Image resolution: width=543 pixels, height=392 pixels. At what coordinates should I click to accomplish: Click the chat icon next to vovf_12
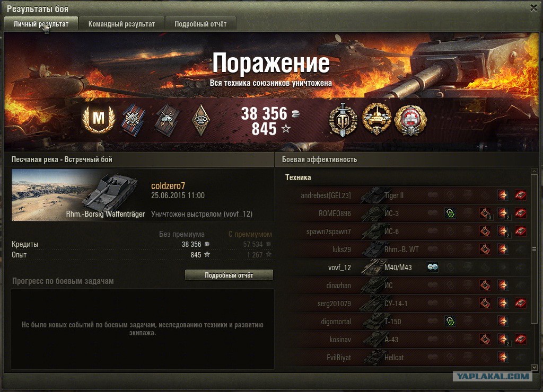(x=433, y=267)
